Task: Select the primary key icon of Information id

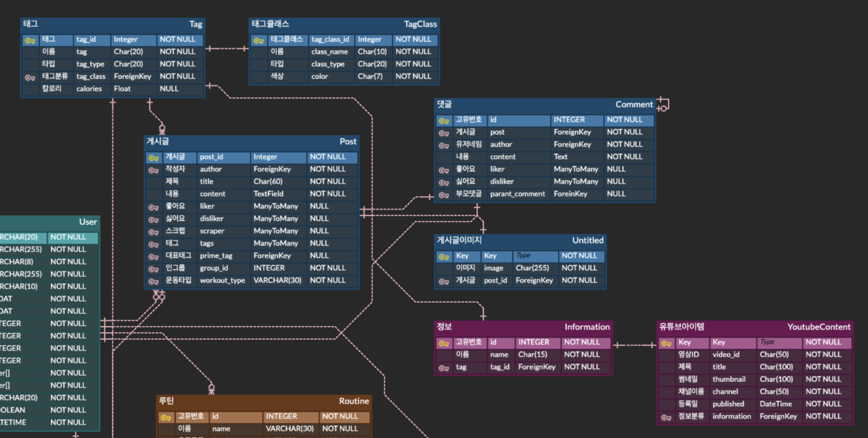Action: (x=444, y=344)
